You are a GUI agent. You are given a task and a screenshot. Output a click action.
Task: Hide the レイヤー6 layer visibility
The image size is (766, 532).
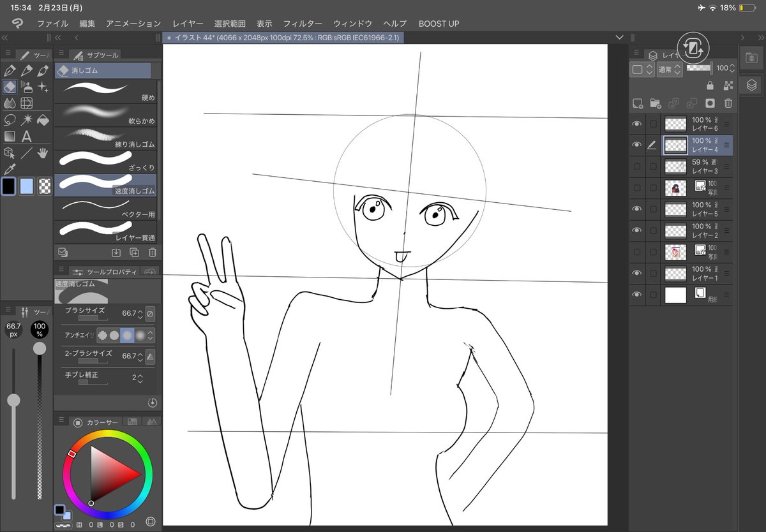coord(637,124)
